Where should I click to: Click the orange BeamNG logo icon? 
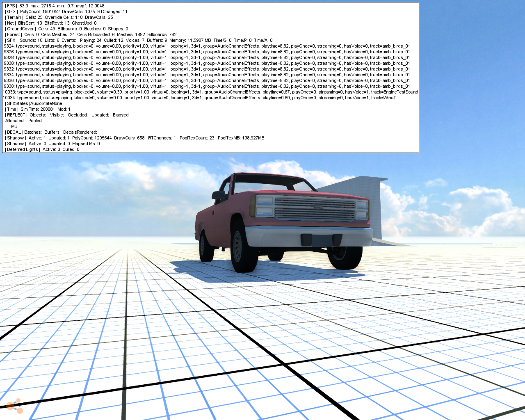pyautogui.click(x=15, y=406)
